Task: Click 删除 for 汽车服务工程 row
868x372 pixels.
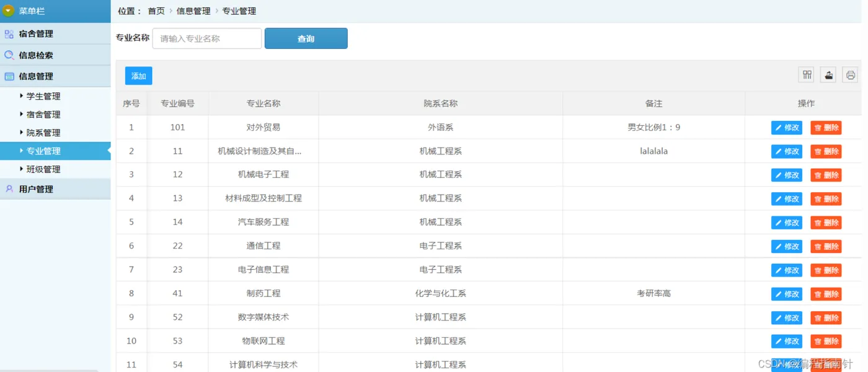Action: (826, 223)
